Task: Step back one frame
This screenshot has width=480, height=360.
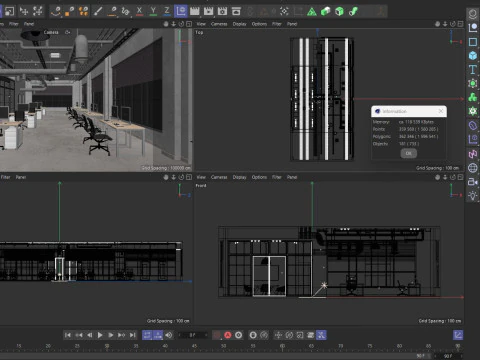Action: [89, 335]
